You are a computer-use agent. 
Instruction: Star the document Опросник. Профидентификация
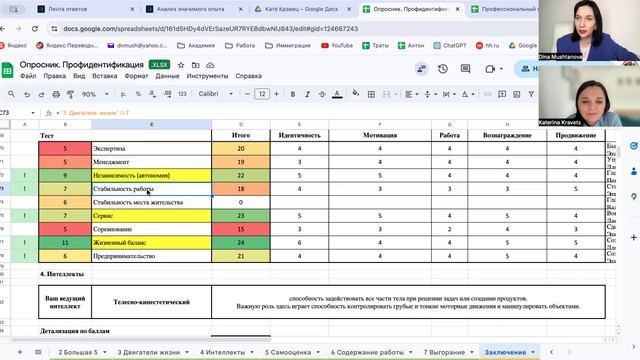tap(181, 65)
